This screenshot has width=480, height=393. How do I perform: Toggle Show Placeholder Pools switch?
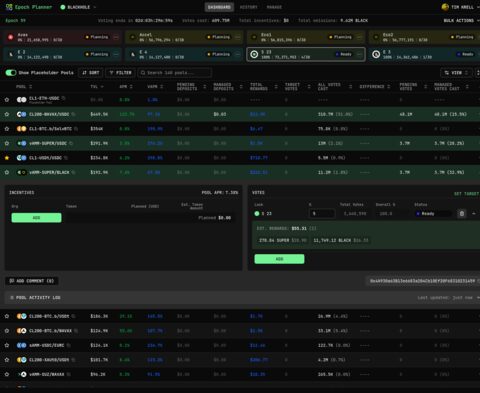click(x=11, y=73)
